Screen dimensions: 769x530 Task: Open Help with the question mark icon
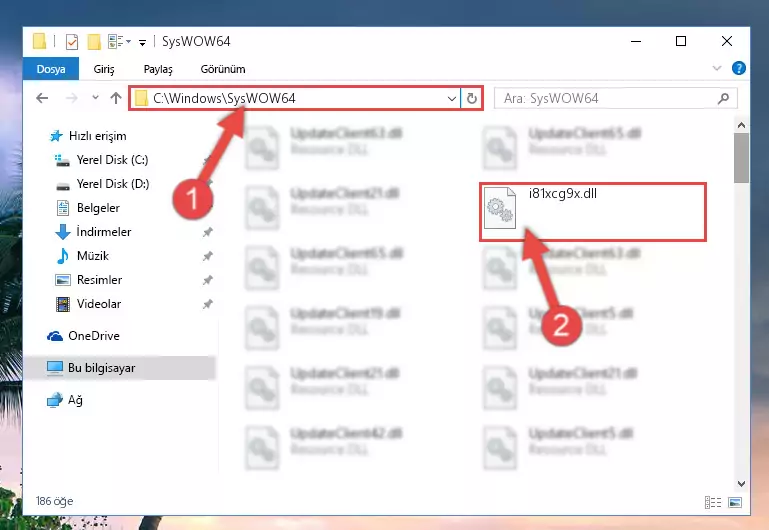point(739,68)
